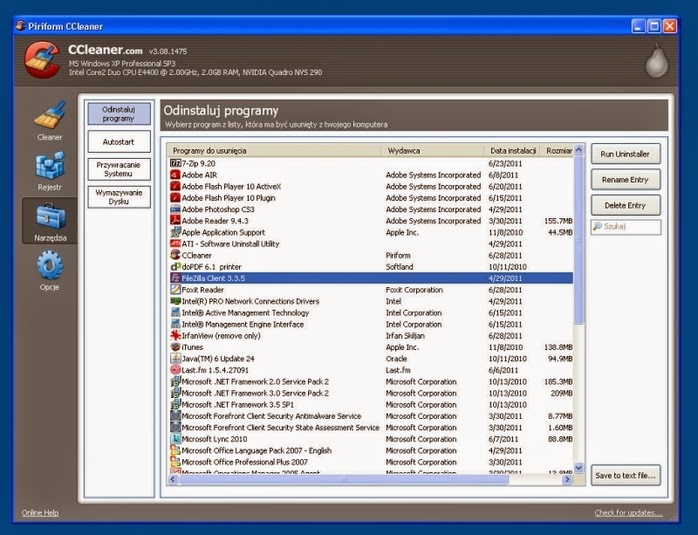Open the Online Help link

tap(40, 513)
